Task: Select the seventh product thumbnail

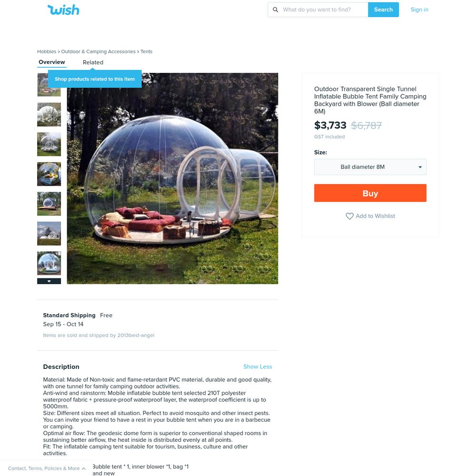Action: [x=49, y=263]
